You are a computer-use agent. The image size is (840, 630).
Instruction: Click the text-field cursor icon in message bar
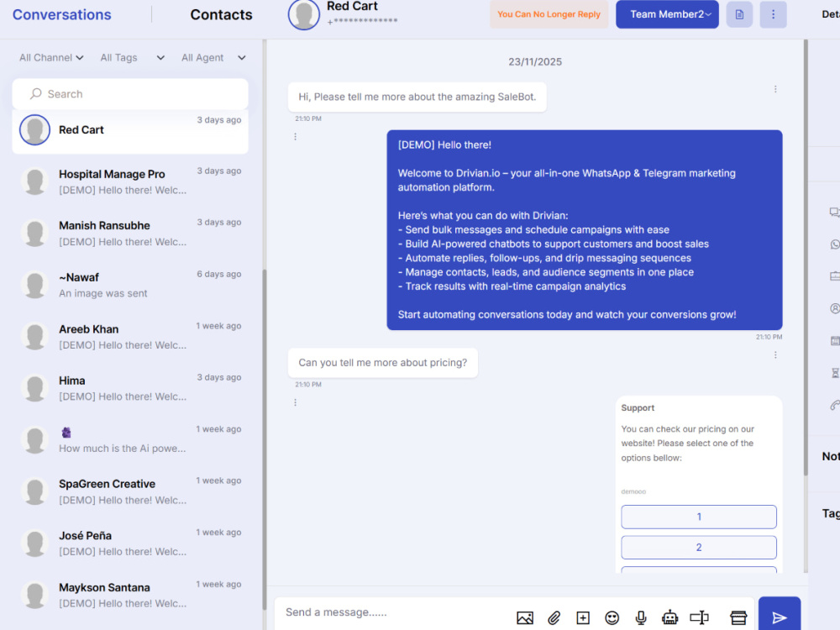[x=699, y=617]
